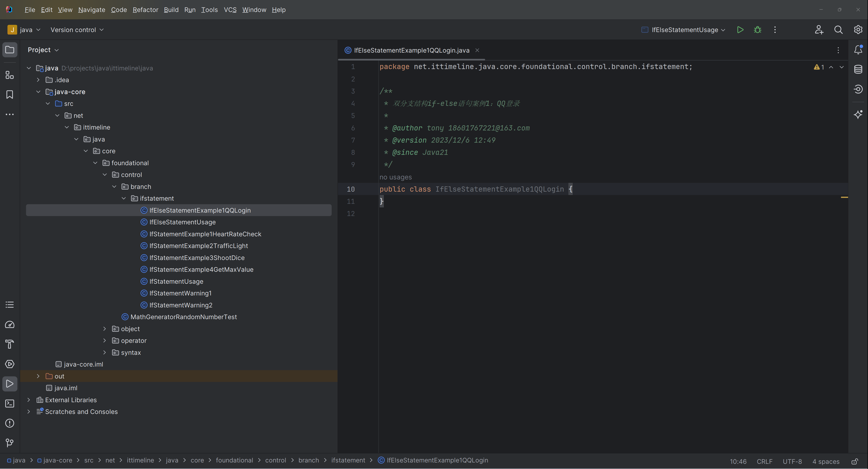The height and width of the screenshot is (469, 868).
Task: Open the Database tool window icon
Action: pyautogui.click(x=858, y=69)
